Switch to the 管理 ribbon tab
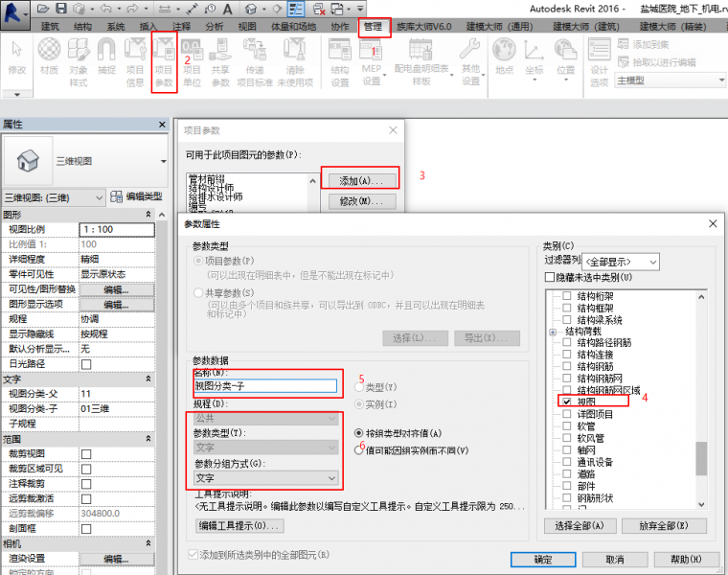The width and height of the screenshot is (728, 575). (x=371, y=26)
